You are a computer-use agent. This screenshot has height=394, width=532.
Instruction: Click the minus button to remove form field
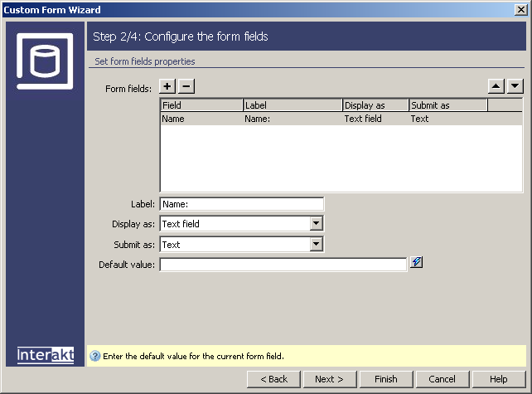(186, 86)
